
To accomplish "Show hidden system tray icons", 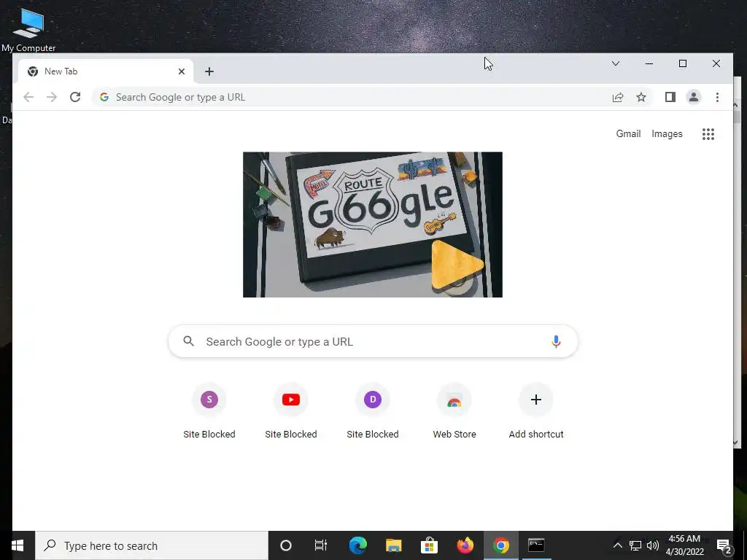I will [x=617, y=545].
